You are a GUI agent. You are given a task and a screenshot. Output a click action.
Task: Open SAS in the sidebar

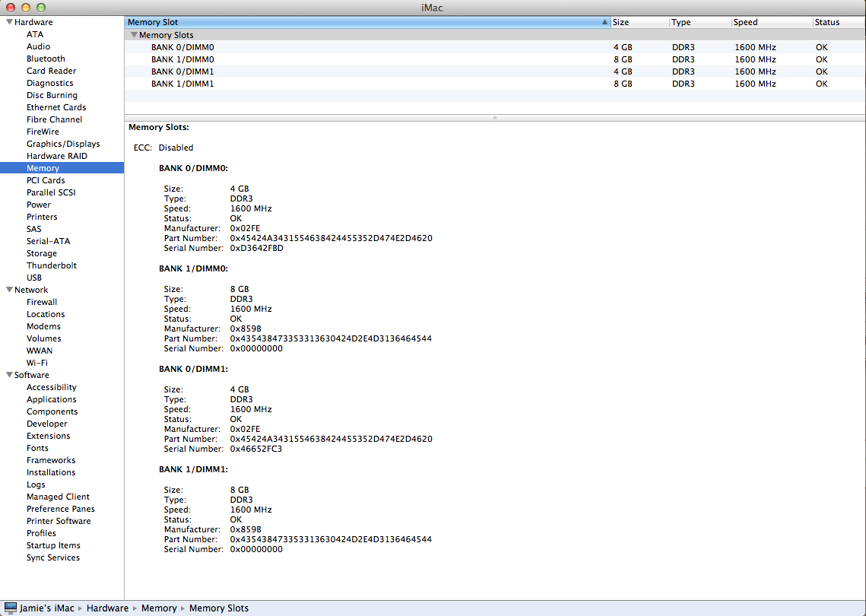[33, 229]
